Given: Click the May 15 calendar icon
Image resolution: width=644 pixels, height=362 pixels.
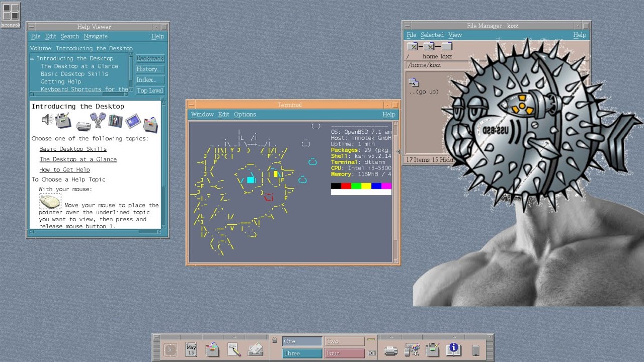Looking at the screenshot, I should tap(191, 349).
